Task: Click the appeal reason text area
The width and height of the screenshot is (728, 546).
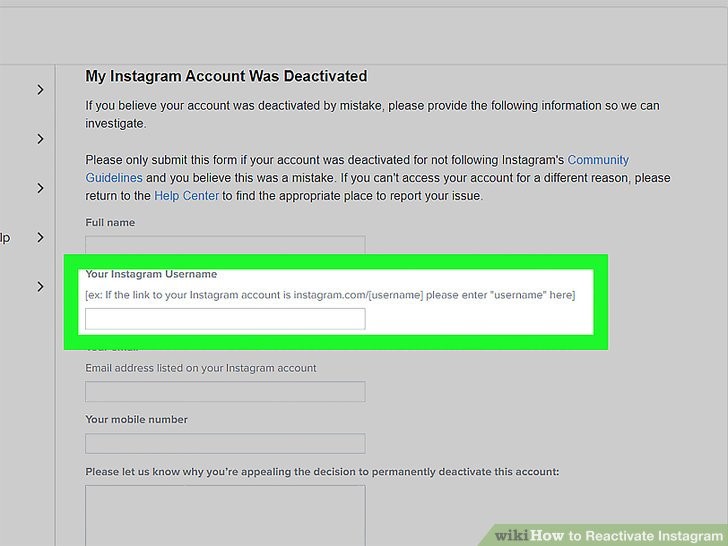Action: coord(225,515)
